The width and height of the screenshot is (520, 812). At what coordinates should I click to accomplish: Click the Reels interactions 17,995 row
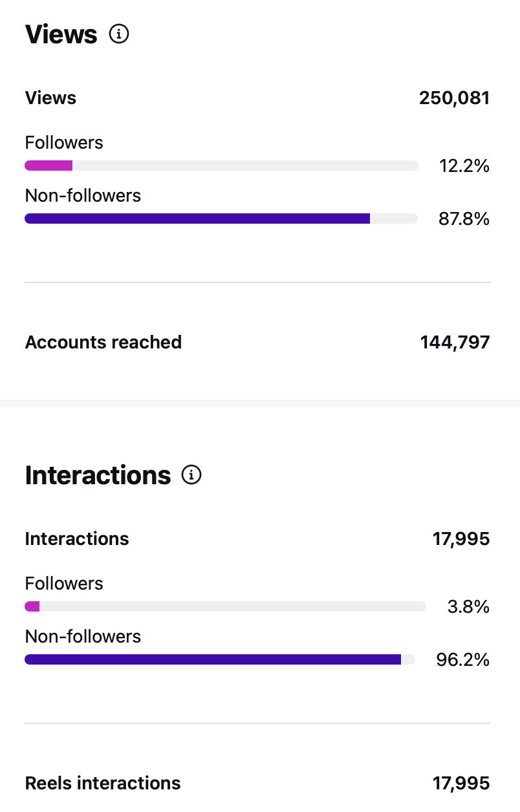(259, 783)
